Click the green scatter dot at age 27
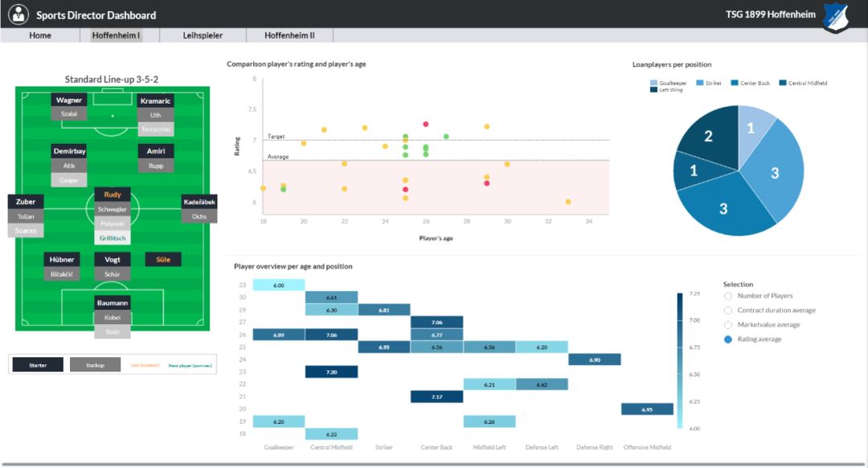The height and width of the screenshot is (468, 868). (x=446, y=136)
